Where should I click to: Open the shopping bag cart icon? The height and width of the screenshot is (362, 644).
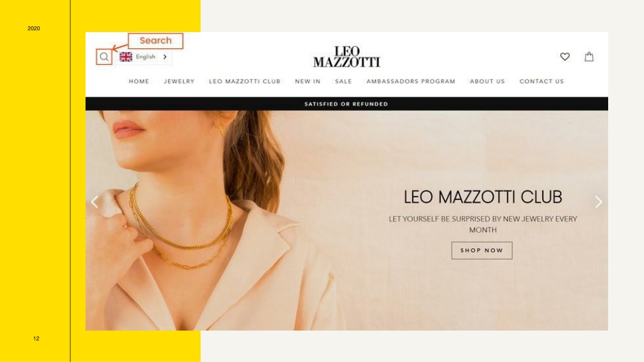pyautogui.click(x=589, y=57)
